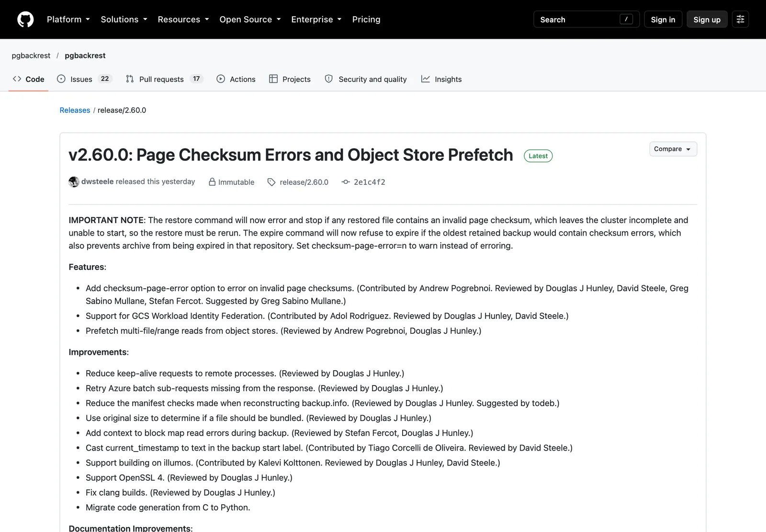Open Security and quality tab
Viewport: 766px width, 532px height.
[x=366, y=79]
